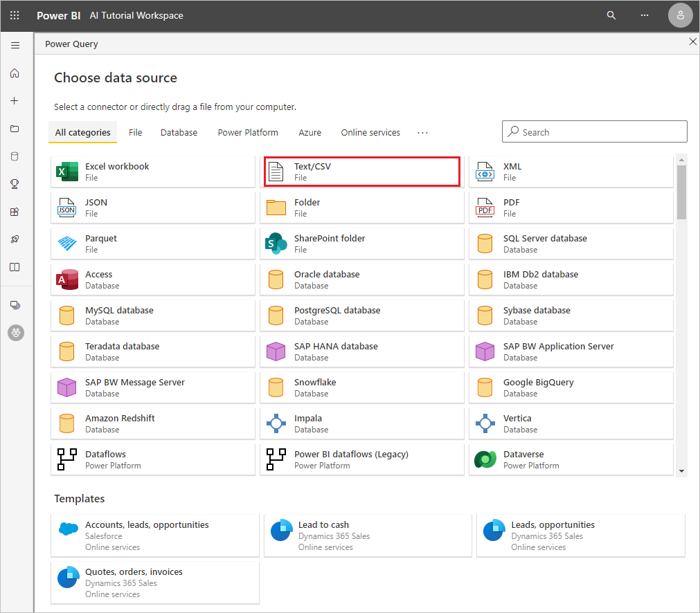The width and height of the screenshot is (700, 613).
Task: Switch to the Database category tab
Action: [179, 133]
